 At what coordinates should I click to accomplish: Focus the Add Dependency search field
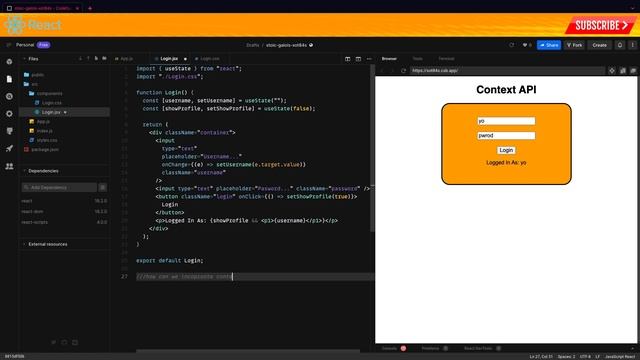coord(59,187)
